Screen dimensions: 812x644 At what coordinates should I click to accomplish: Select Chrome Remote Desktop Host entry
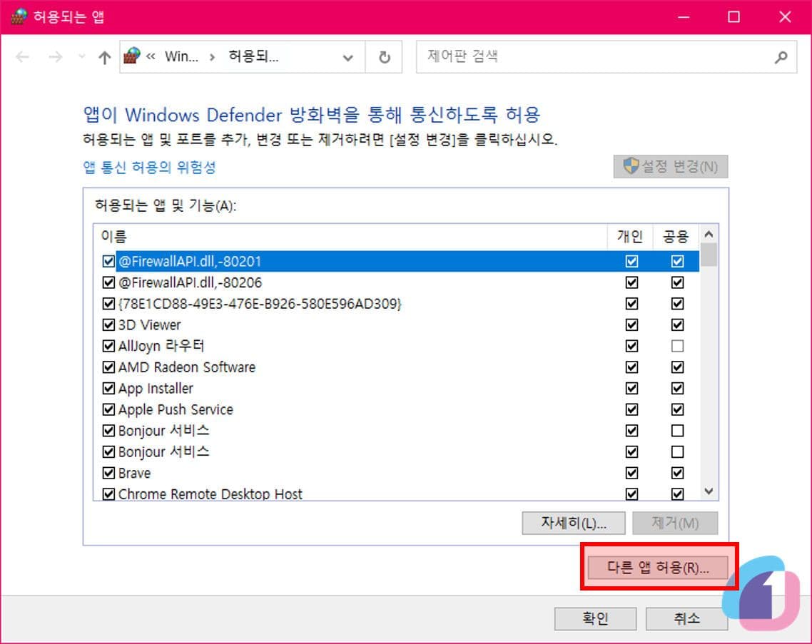coord(210,494)
